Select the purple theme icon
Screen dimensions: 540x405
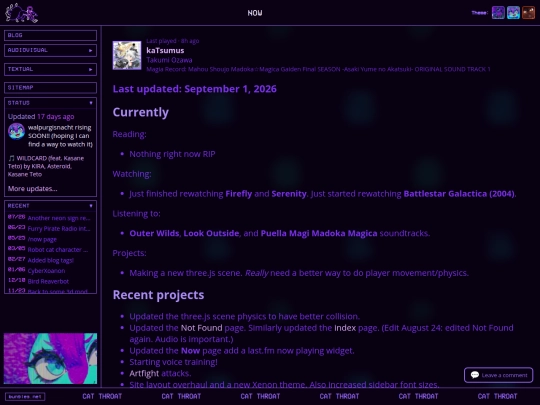click(x=498, y=13)
